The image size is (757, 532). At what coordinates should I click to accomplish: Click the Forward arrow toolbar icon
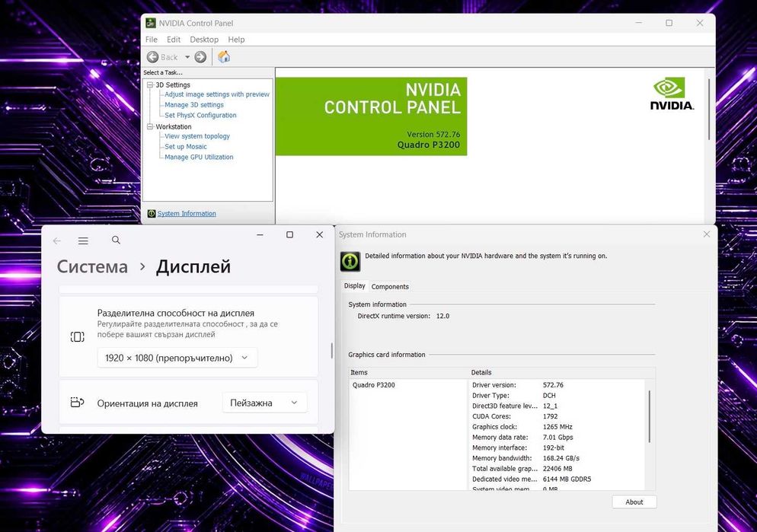[200, 57]
